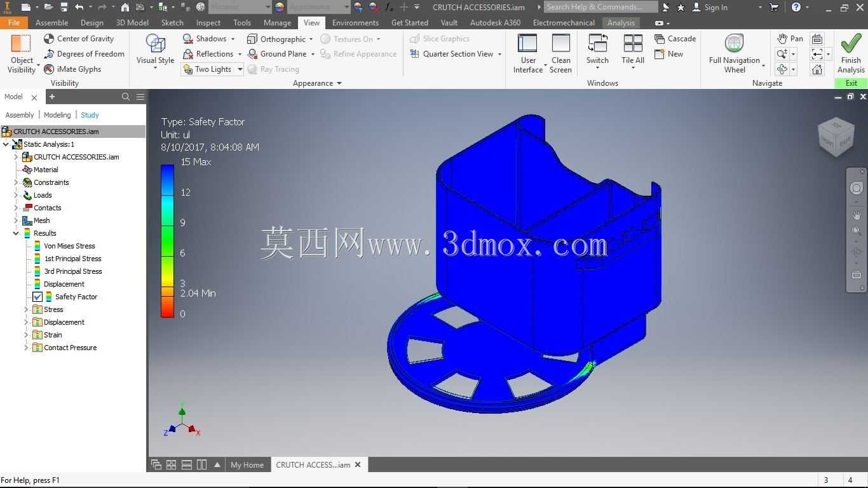Screen dimensions: 868x488
Task: Select 1st Principal Stress result
Action: [x=72, y=259]
